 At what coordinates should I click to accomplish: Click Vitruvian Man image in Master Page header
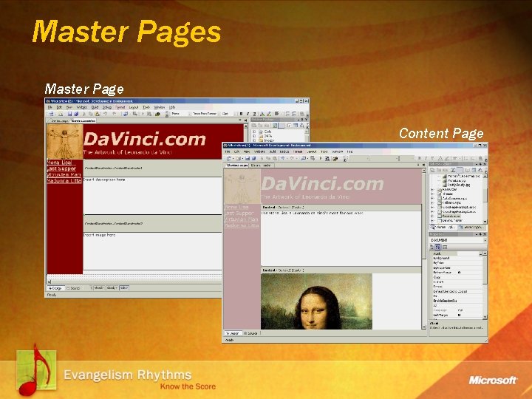coord(65,141)
